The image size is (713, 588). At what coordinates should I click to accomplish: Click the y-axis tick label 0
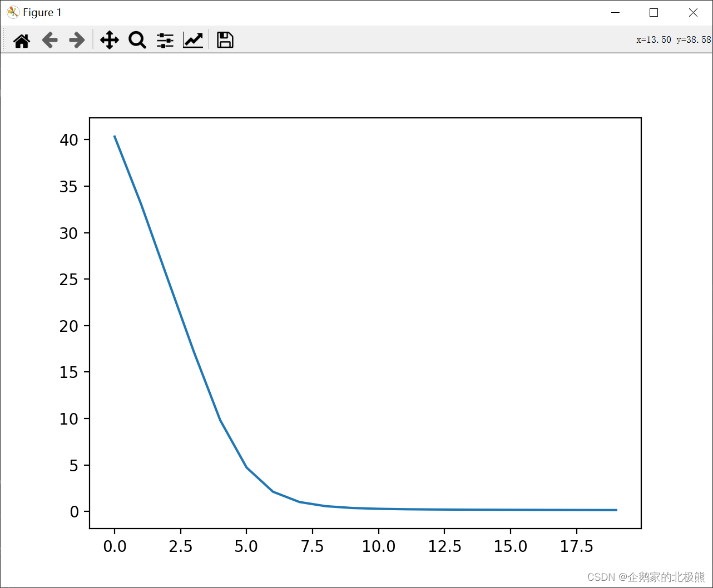(73, 511)
